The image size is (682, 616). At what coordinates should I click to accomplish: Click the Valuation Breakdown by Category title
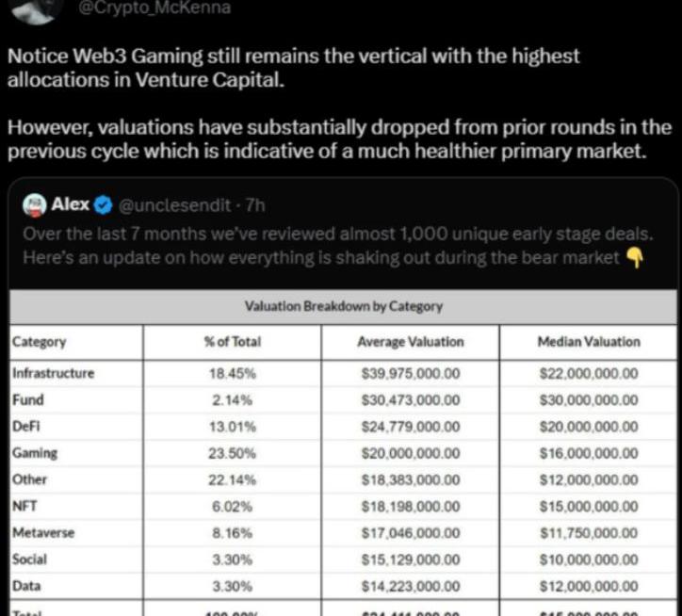click(x=344, y=306)
